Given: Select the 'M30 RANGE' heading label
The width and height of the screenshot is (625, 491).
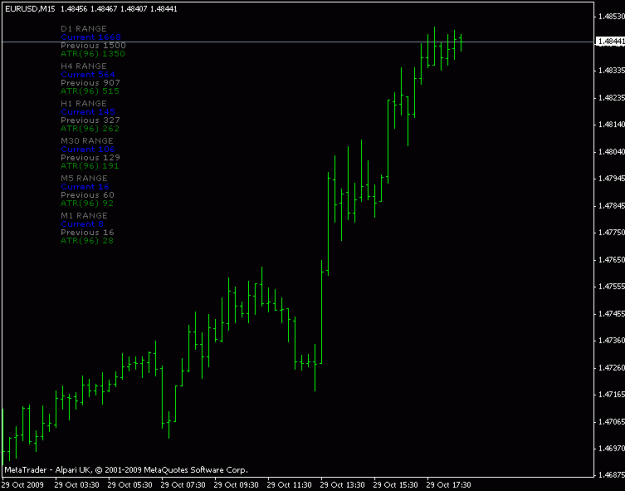Looking at the screenshot, I should click(x=87, y=141).
